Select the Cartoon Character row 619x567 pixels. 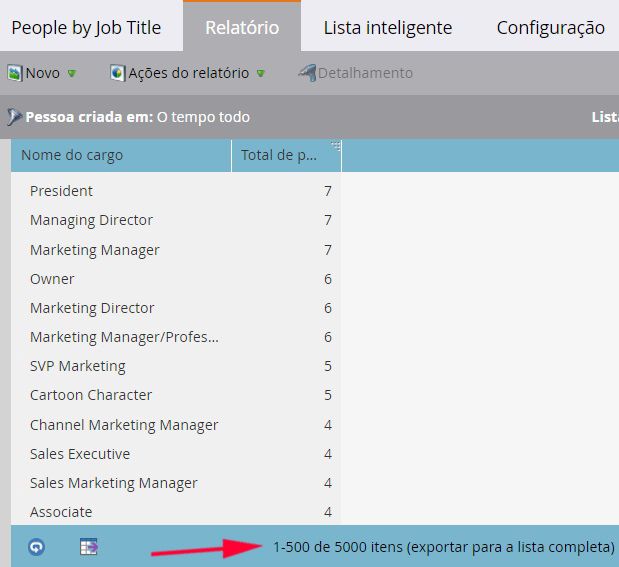(x=91, y=395)
